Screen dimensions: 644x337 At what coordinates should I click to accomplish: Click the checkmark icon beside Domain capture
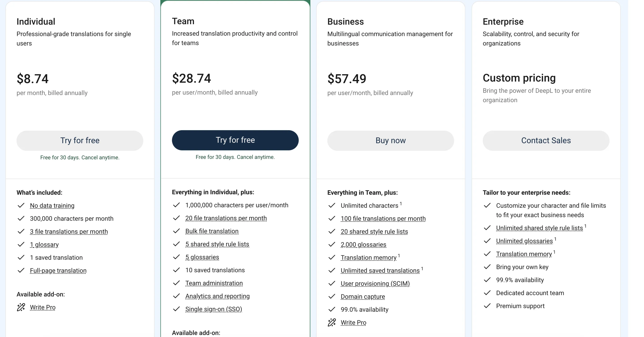(x=332, y=296)
